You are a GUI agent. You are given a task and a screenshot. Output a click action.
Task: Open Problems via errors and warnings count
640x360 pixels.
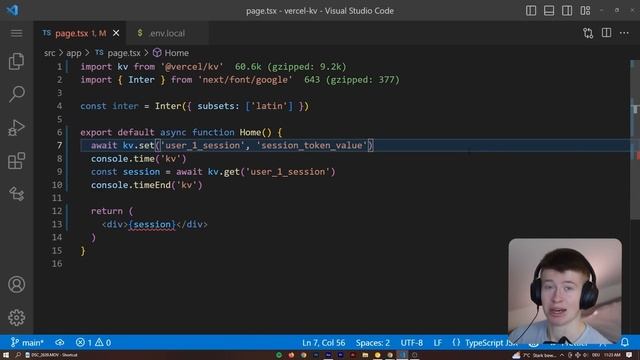(93, 342)
